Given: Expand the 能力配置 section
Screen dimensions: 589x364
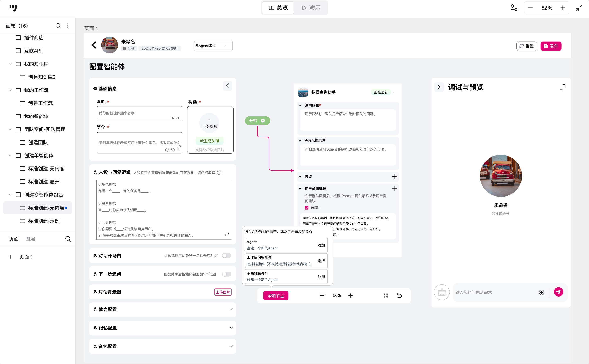Looking at the screenshot, I should click(231, 309).
